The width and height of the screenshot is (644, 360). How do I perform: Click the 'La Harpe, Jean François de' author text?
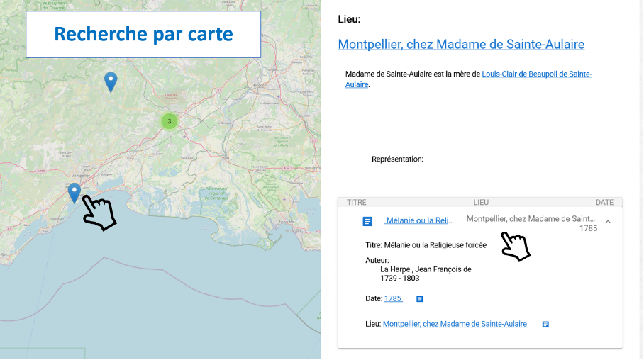click(x=426, y=269)
